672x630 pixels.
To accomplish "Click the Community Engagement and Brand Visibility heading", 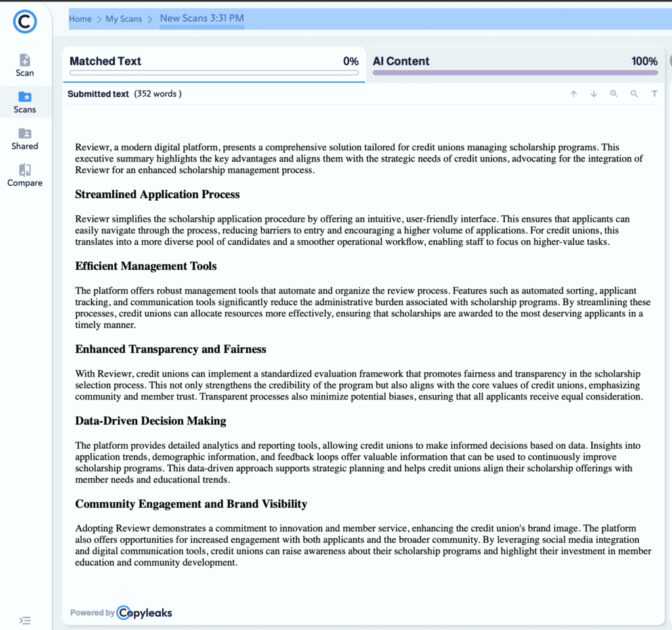I will 191,504.
